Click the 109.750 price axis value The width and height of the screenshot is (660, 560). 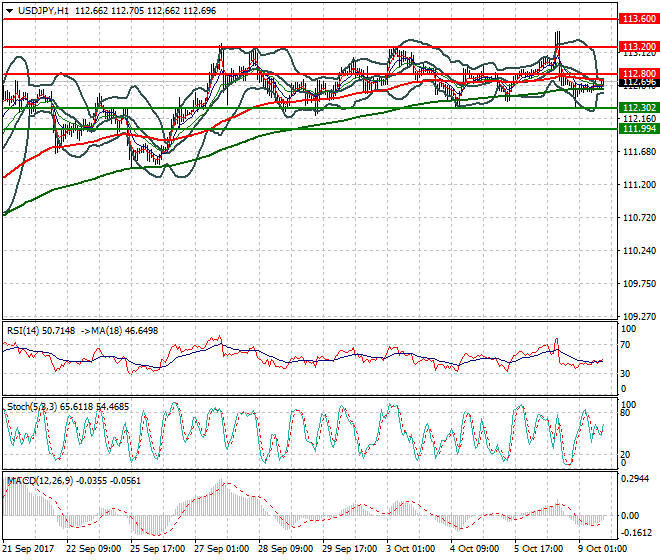639,283
